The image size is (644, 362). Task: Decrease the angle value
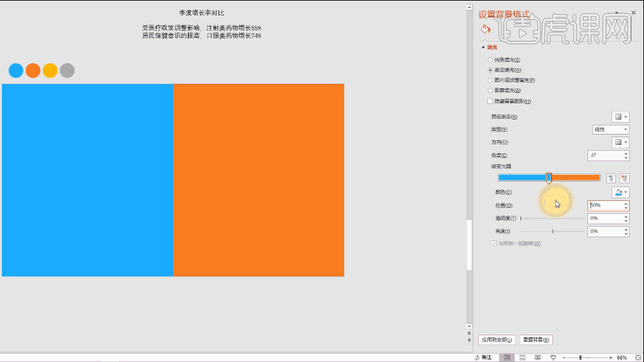click(626, 158)
